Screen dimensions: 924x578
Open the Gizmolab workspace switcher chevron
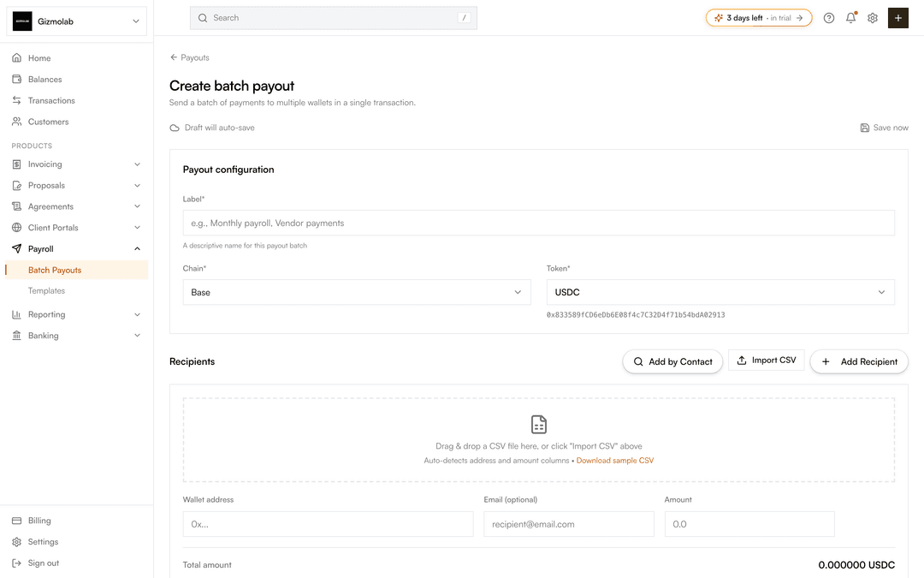(x=135, y=21)
